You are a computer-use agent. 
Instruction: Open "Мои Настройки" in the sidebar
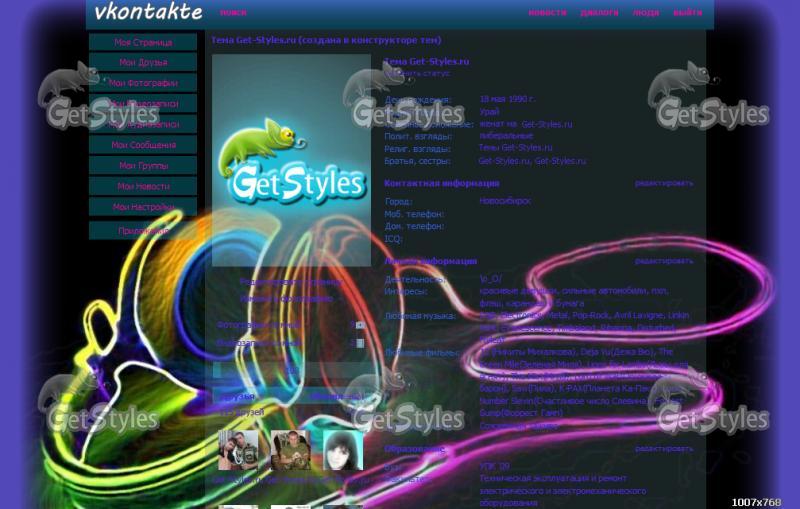click(x=143, y=207)
